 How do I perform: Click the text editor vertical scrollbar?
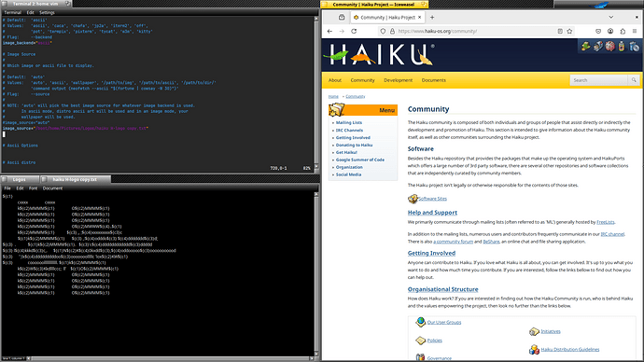316,273
